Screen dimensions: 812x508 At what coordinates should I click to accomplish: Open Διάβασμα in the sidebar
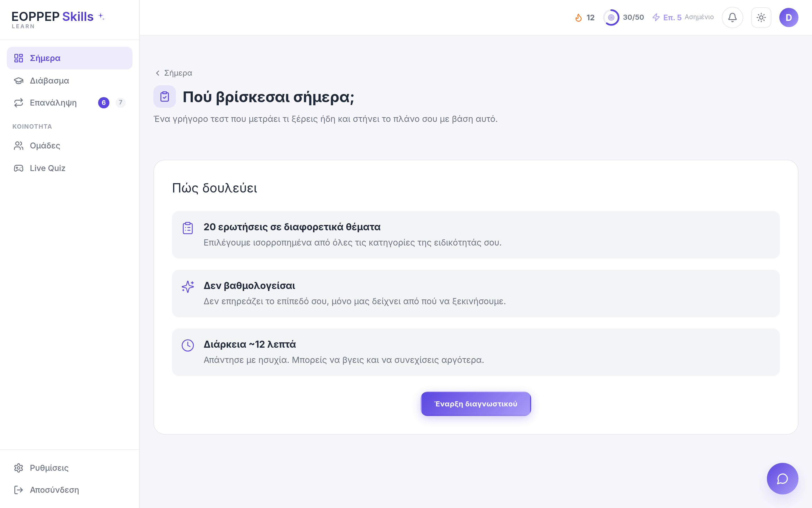pos(69,81)
